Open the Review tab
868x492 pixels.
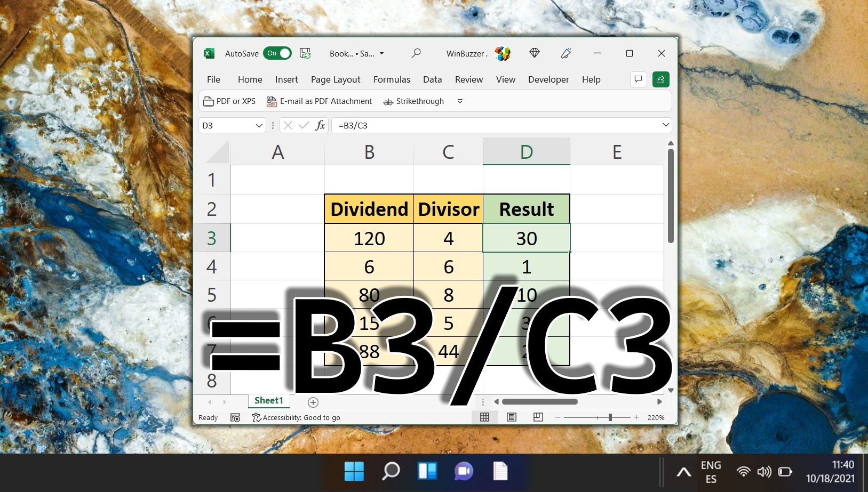[x=469, y=79]
